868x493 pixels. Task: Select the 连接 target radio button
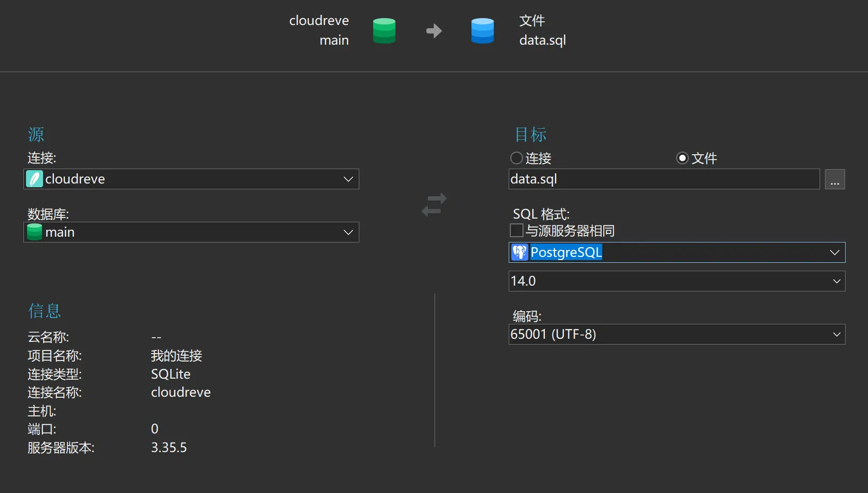(517, 158)
